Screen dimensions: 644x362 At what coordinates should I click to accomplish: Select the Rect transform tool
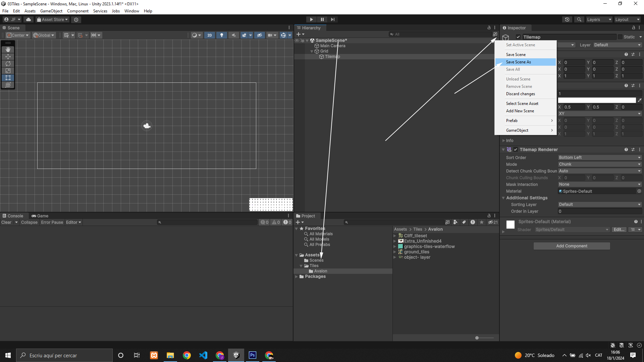[x=8, y=78]
